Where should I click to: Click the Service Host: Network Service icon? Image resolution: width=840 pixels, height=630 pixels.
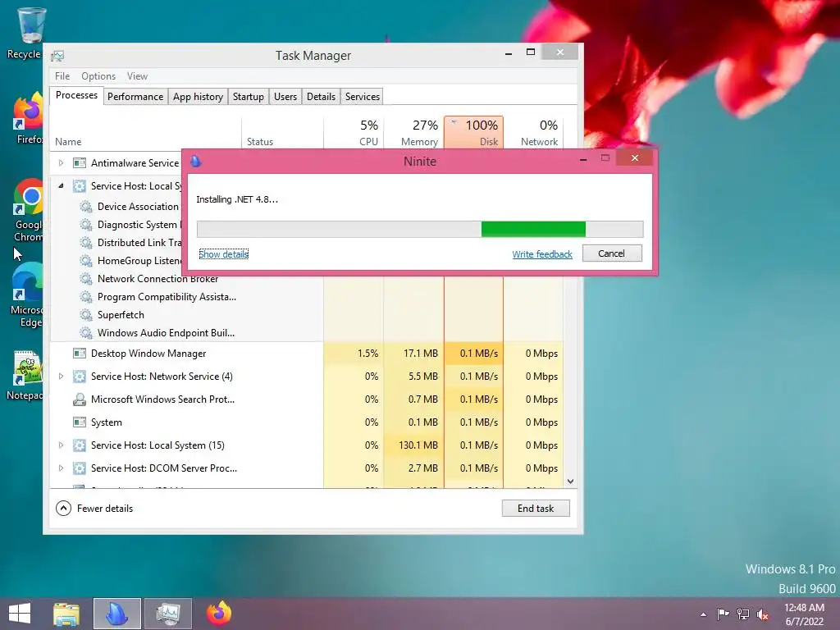(x=80, y=376)
